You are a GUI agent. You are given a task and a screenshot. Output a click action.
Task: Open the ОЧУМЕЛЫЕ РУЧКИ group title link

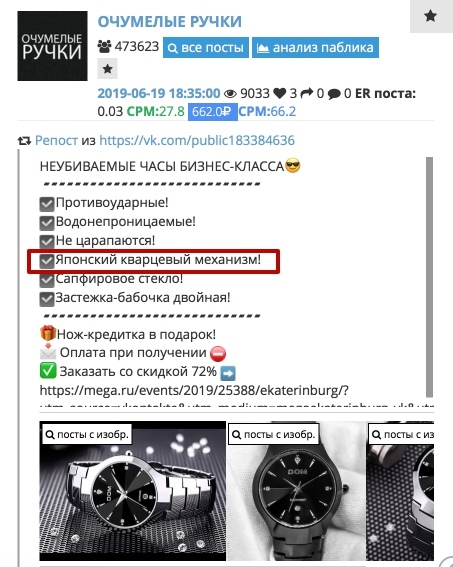[x=170, y=21]
